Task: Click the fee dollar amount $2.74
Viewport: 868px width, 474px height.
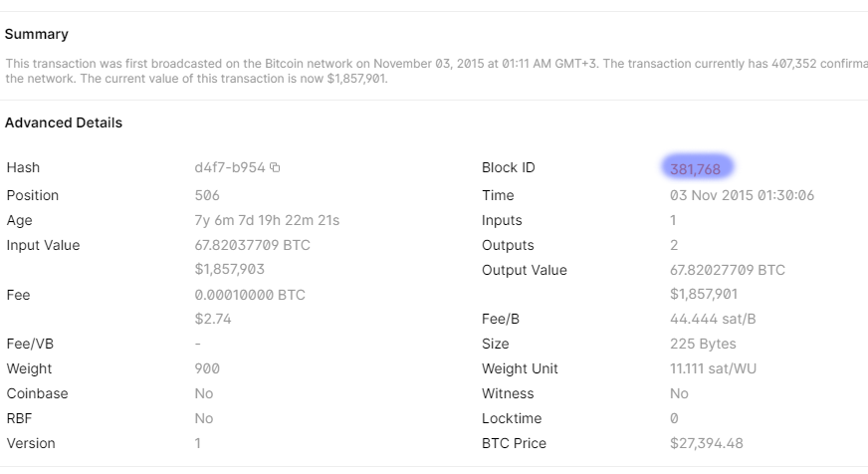Action: pos(215,319)
